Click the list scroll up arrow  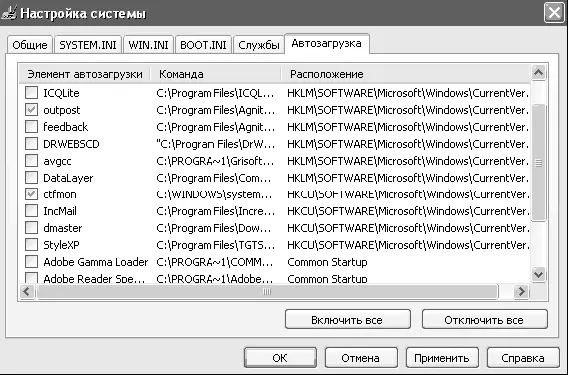[538, 73]
